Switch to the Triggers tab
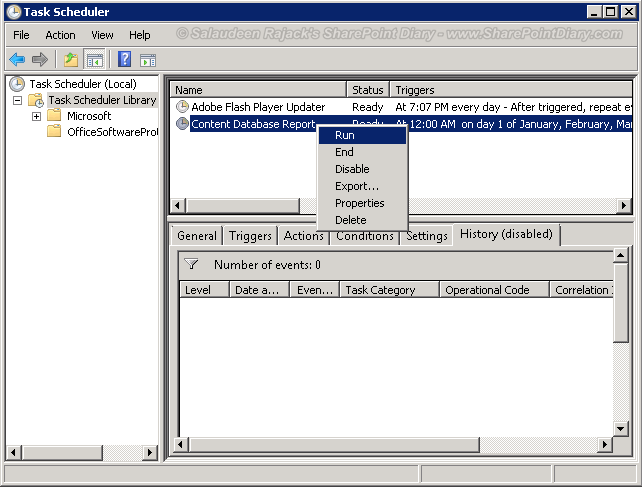Viewport: 642px width, 487px height. [x=250, y=236]
